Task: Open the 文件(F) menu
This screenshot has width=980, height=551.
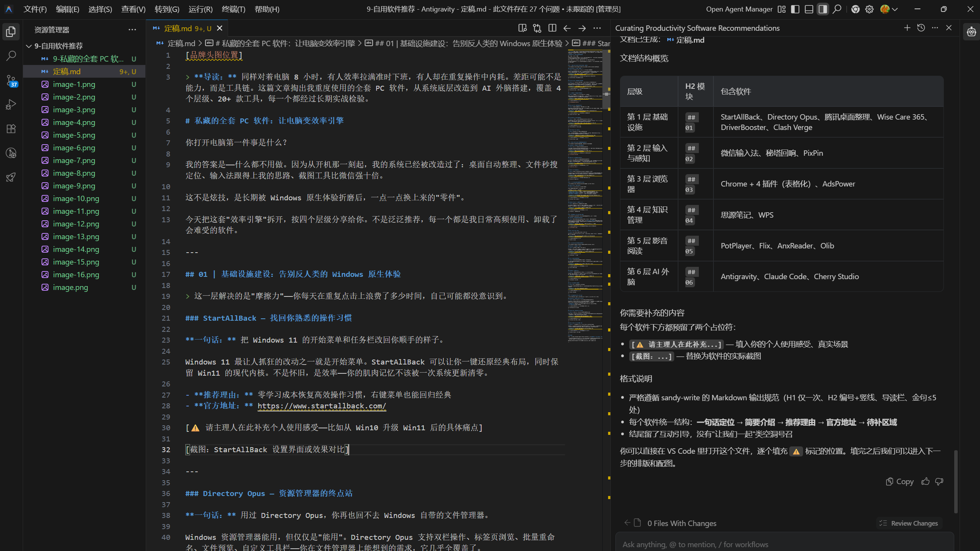Action: [35, 9]
